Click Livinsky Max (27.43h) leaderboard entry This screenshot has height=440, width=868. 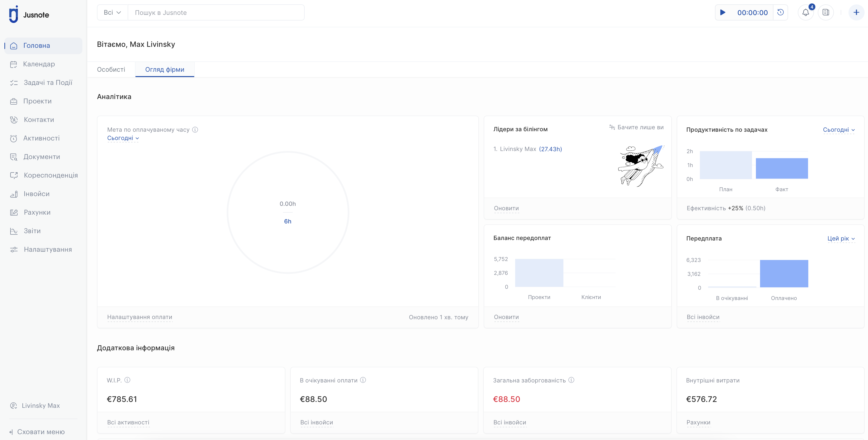(x=528, y=149)
